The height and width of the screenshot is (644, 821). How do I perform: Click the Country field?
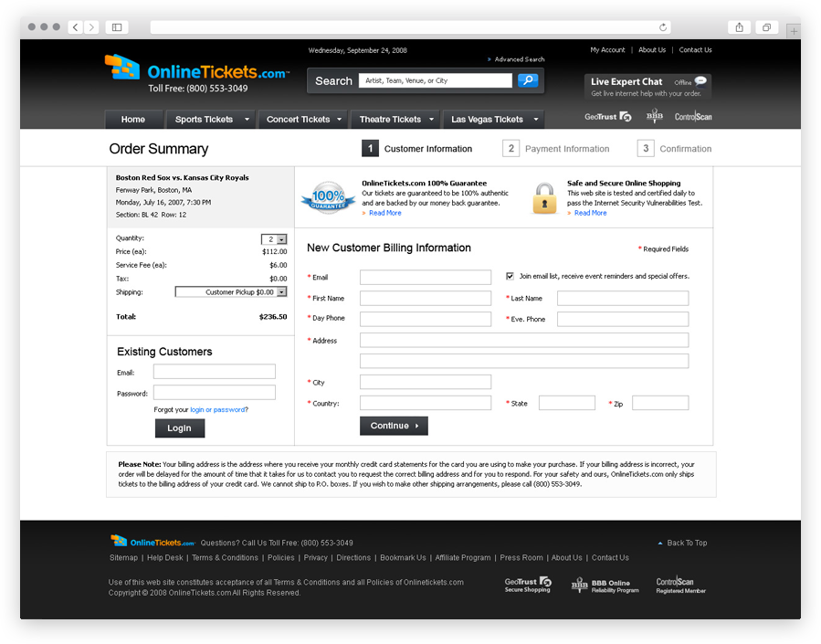tap(426, 403)
